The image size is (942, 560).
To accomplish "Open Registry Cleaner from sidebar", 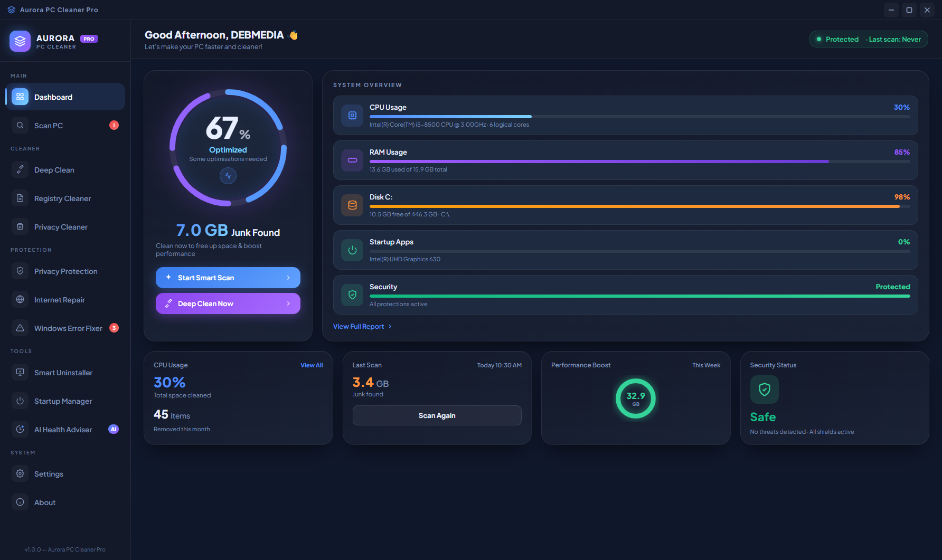I will 65,198.
